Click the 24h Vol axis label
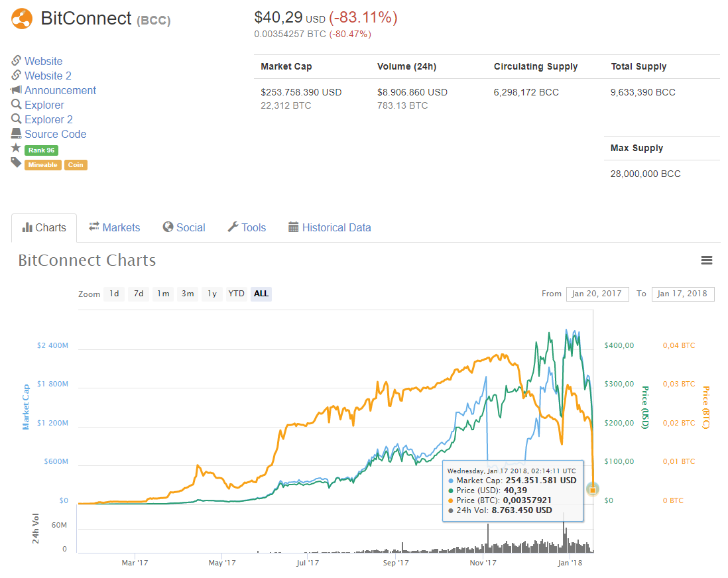This screenshot has width=728, height=578. pos(35,528)
